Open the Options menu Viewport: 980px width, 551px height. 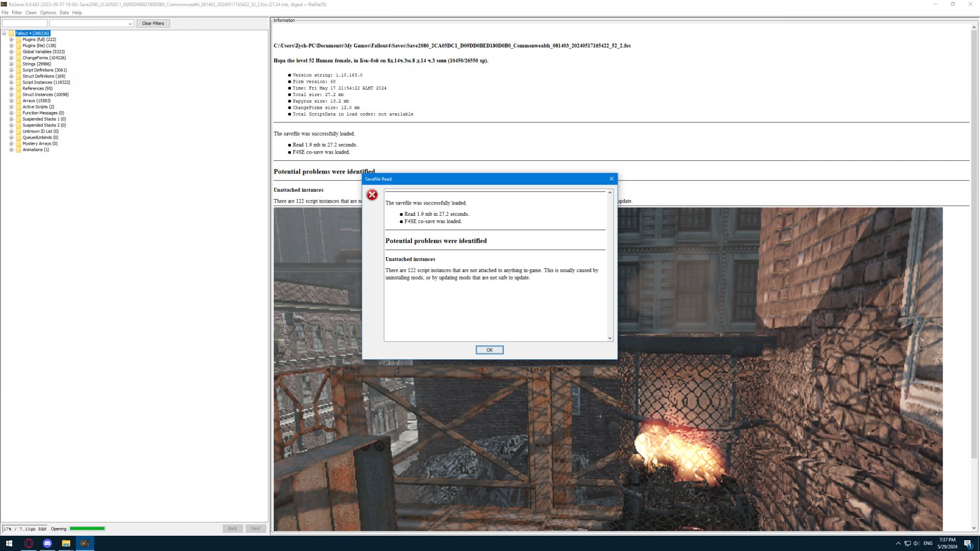pyautogui.click(x=48, y=13)
